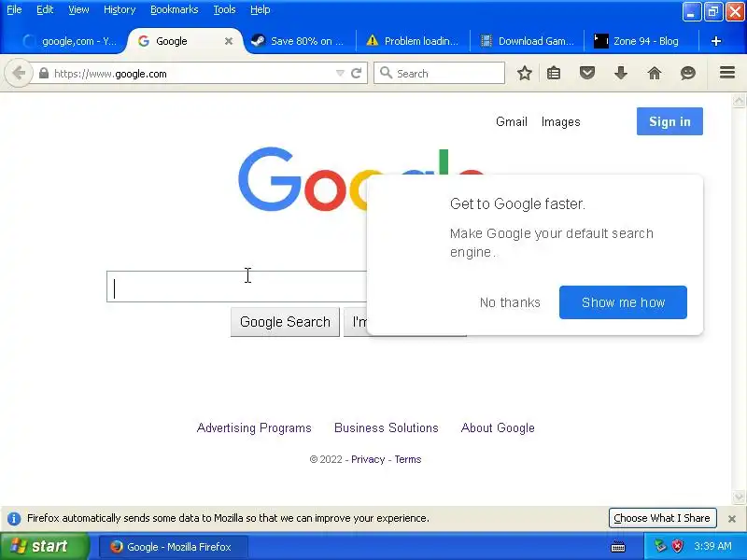Open the Images link
This screenshot has height=560, width=747.
pyautogui.click(x=561, y=122)
